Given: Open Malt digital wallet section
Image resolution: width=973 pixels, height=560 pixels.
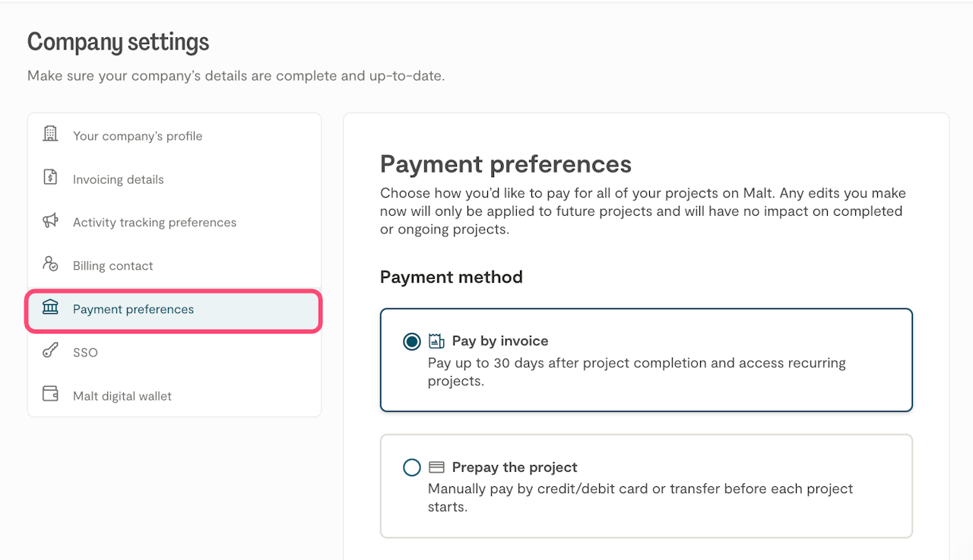Looking at the screenshot, I should 122,396.
